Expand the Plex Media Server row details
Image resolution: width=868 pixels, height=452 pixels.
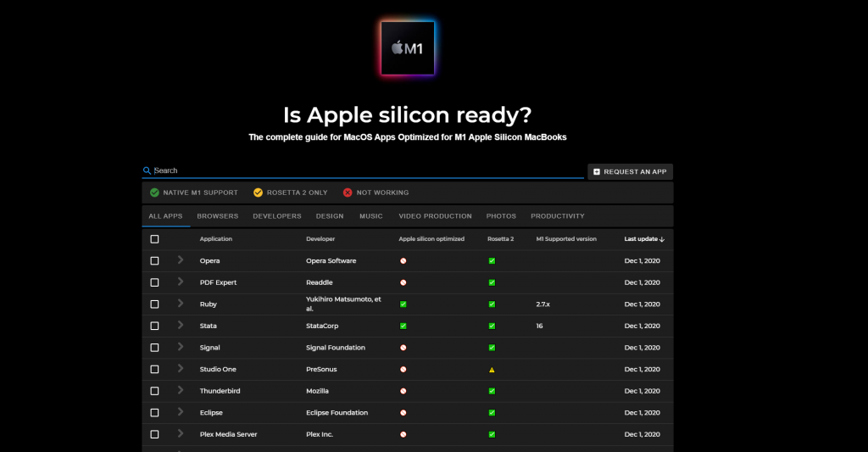click(181, 433)
